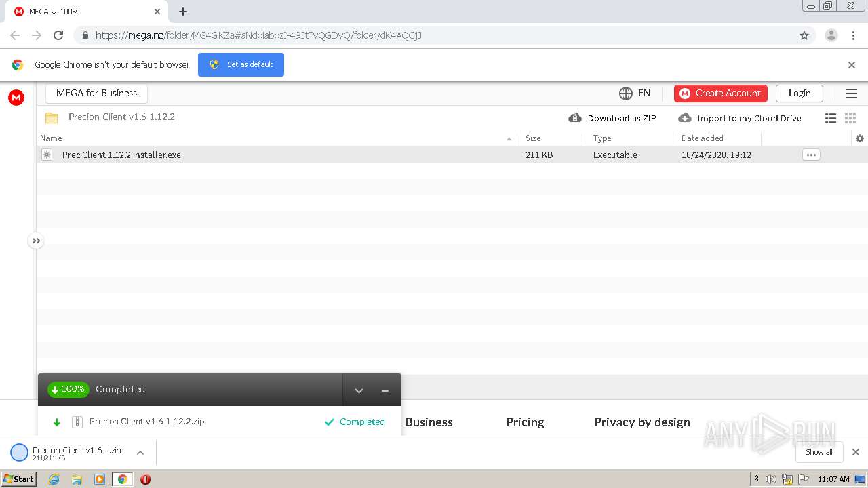The image size is (868, 488).
Task: Click the address bar URL
Action: pos(258,35)
